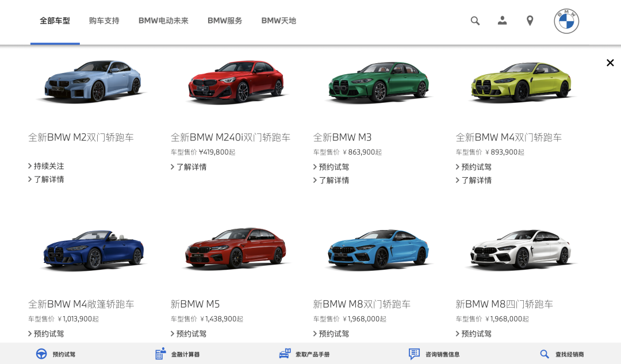
Task: Select the red BMW M5 car image
Action: [x=236, y=249]
